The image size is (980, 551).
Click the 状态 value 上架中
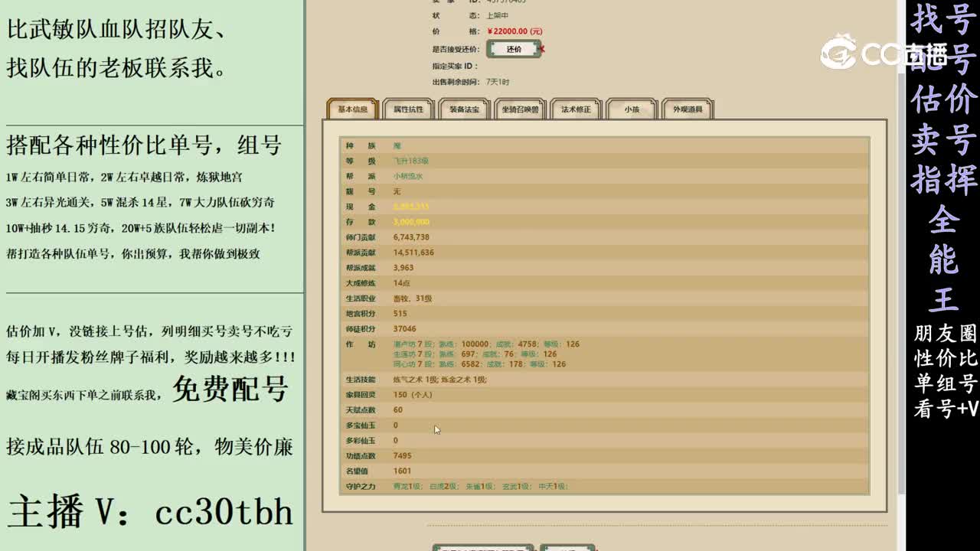[498, 16]
